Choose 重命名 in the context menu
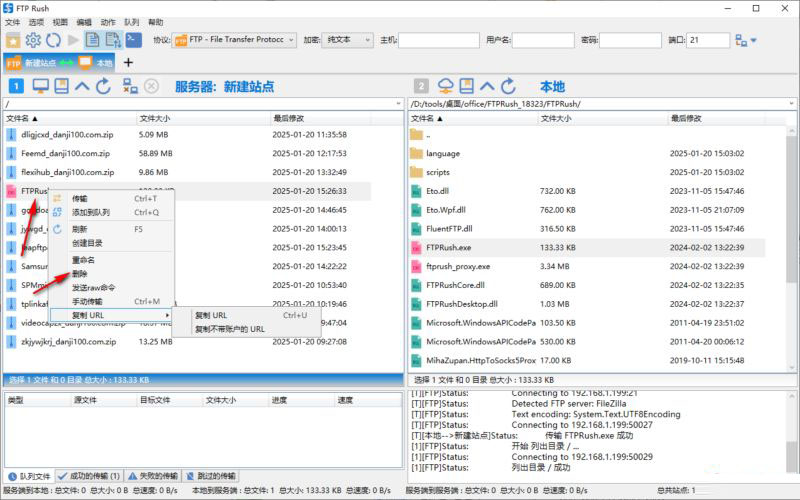The image size is (800, 500). (112, 260)
